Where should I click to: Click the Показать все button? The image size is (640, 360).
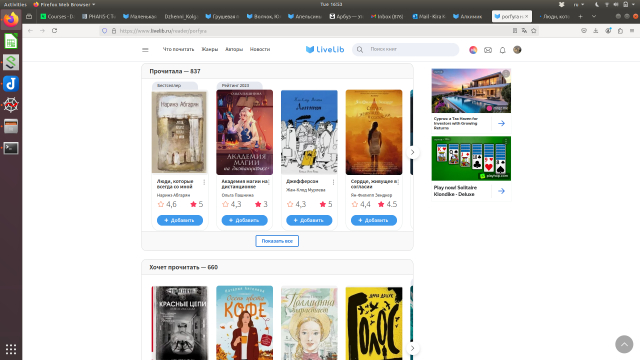(x=277, y=241)
